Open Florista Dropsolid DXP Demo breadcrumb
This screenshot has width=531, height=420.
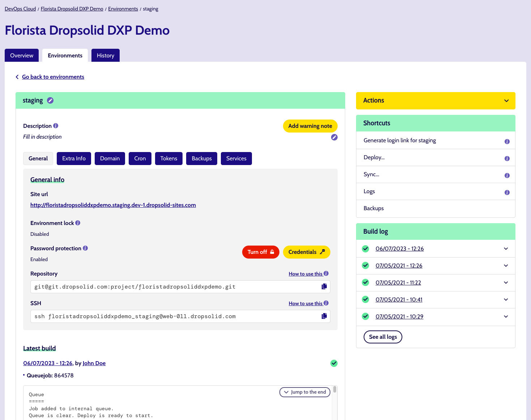[72, 9]
